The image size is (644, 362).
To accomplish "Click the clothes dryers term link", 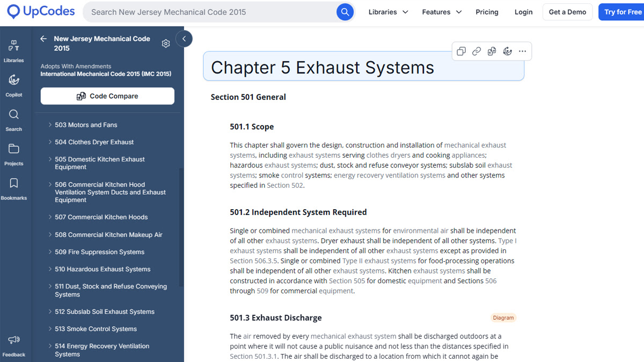I will [389, 155].
